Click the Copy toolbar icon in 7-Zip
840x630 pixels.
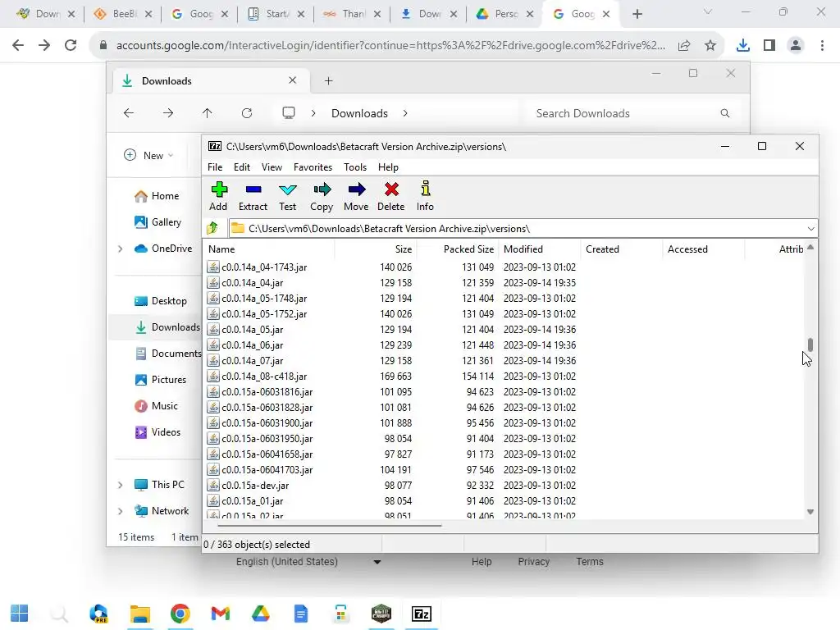click(x=322, y=189)
